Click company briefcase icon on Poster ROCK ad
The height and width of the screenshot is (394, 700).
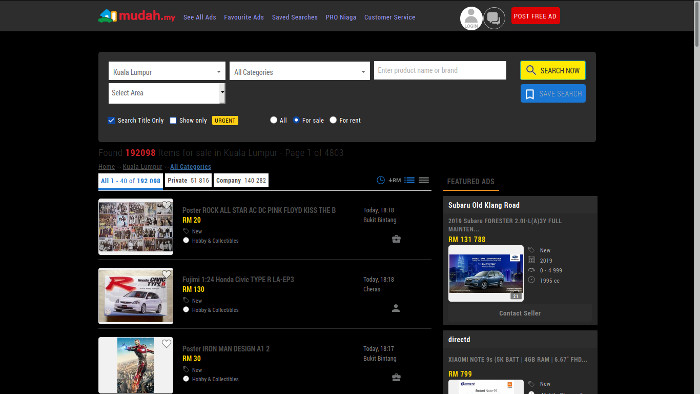pos(396,239)
